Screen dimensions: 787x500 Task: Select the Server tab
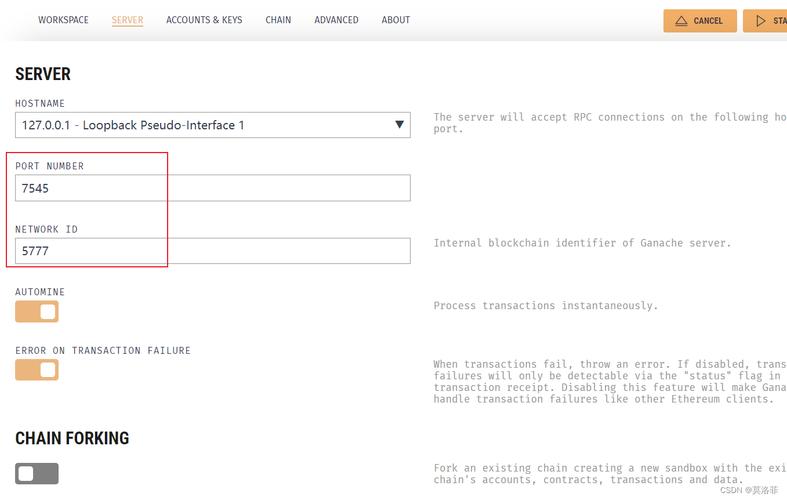click(127, 20)
